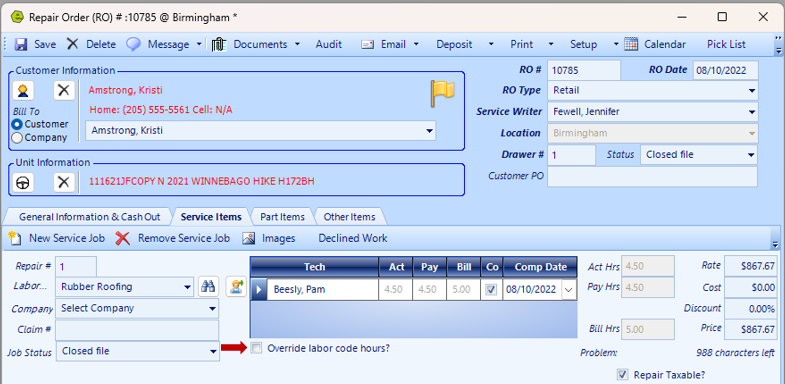Click the Calendar grid icon
Screen dimensions: 785x384
tap(631, 44)
